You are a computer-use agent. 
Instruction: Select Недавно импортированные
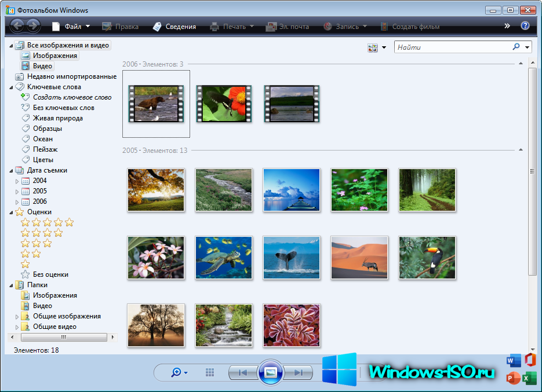66,76
